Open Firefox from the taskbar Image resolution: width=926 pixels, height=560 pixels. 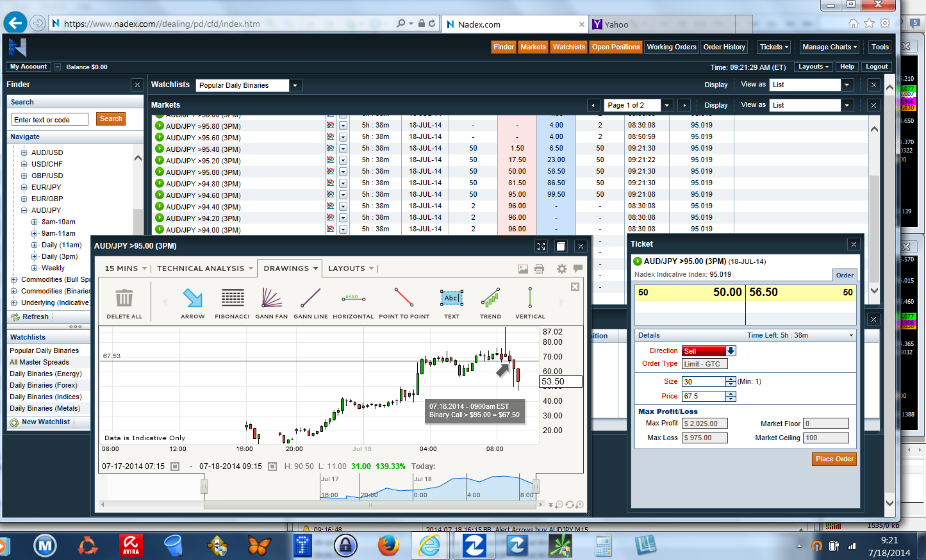[388, 546]
